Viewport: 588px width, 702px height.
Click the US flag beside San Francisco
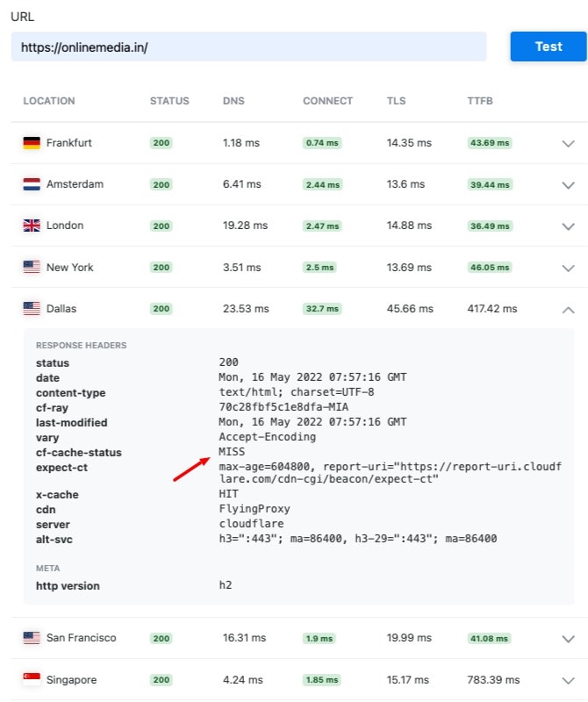(32, 638)
